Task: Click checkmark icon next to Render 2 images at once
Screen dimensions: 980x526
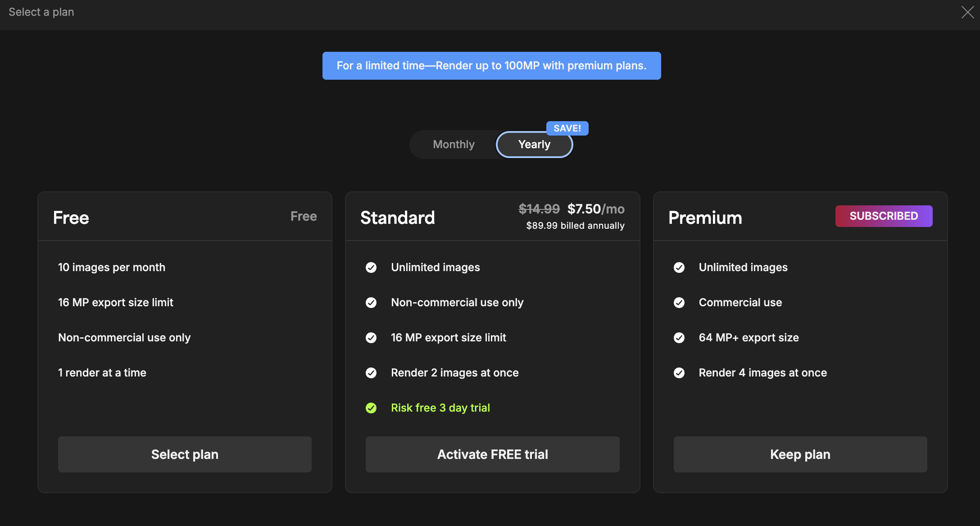Action: pyautogui.click(x=371, y=373)
